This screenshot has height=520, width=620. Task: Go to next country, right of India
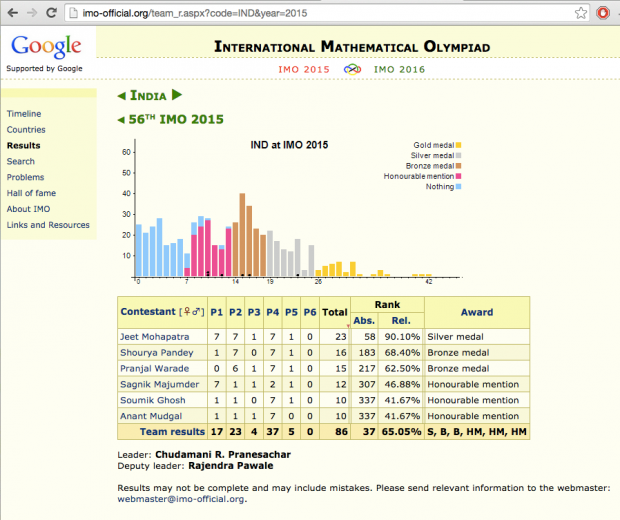177,96
